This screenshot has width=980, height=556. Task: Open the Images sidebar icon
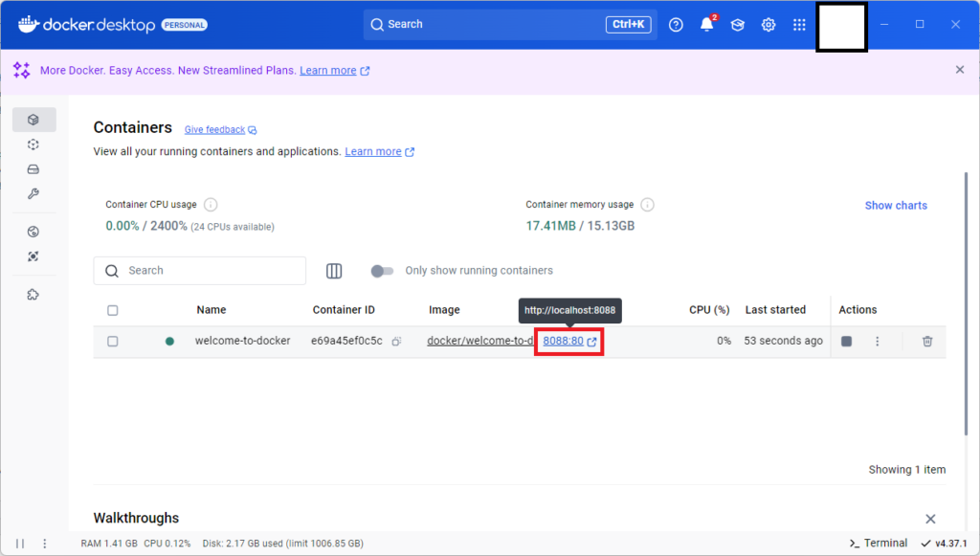pos(33,145)
